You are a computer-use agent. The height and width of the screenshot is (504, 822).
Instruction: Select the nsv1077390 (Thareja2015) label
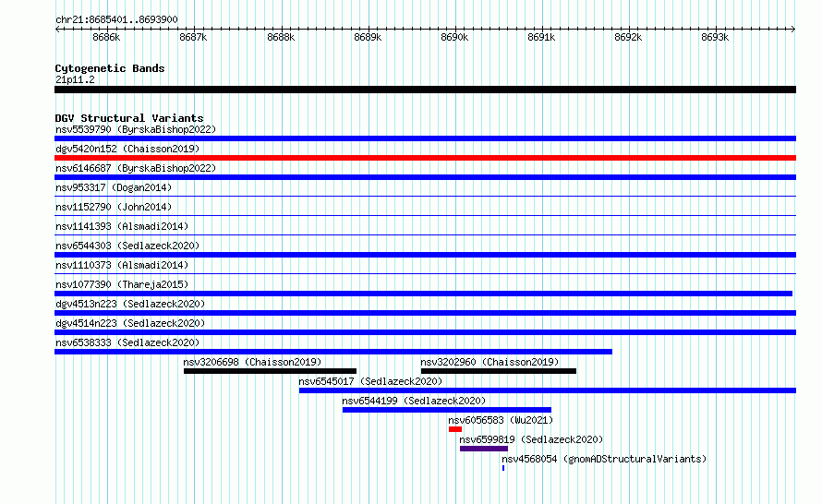coord(122,284)
